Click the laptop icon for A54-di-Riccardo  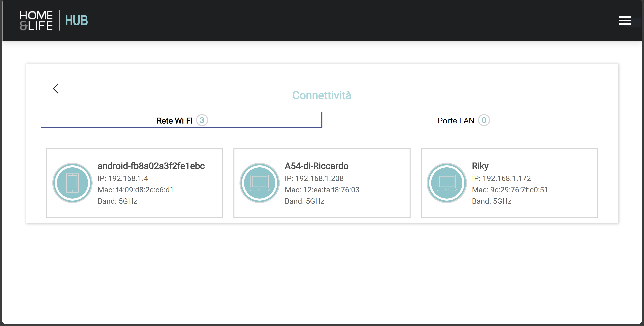pos(259,183)
